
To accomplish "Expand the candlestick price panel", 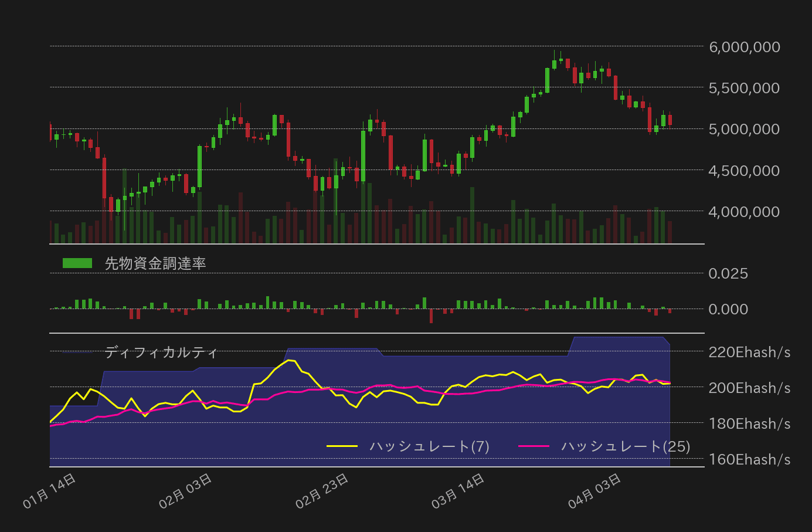I will [375, 147].
